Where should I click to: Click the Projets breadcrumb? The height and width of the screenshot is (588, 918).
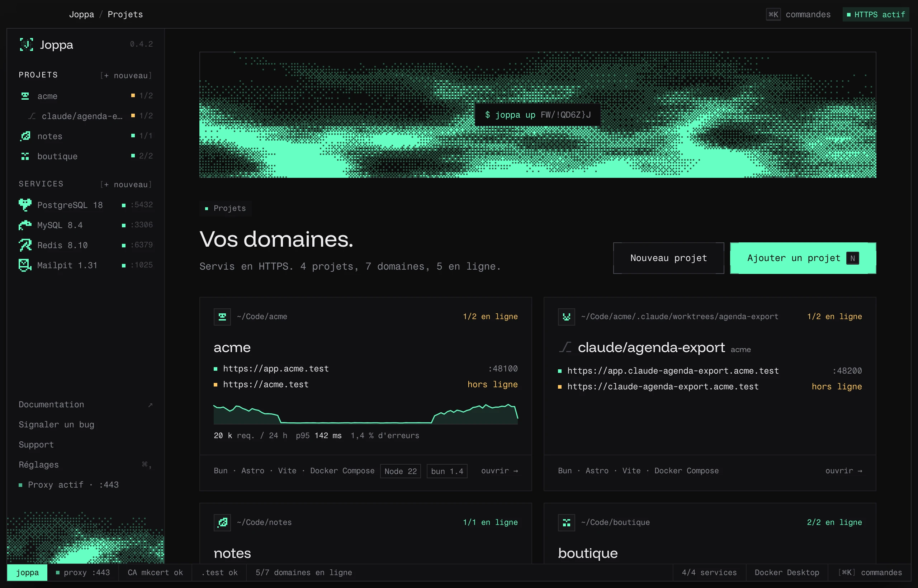click(125, 14)
